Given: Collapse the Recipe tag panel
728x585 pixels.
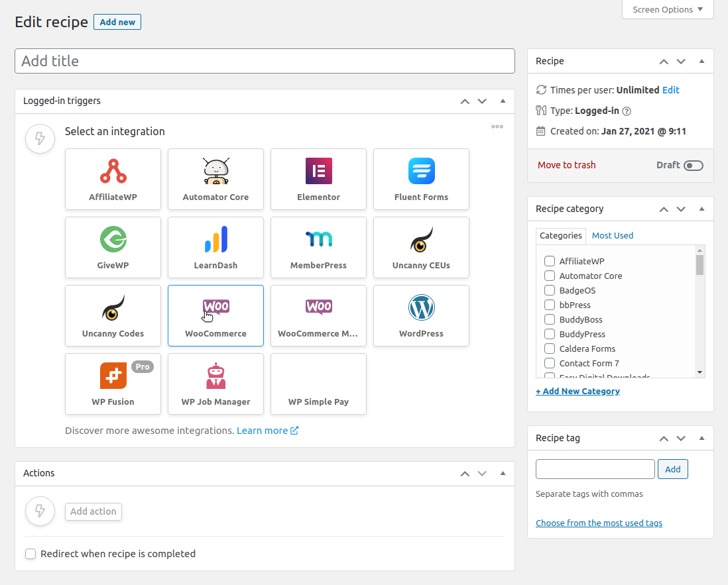Looking at the screenshot, I should click(x=701, y=439).
